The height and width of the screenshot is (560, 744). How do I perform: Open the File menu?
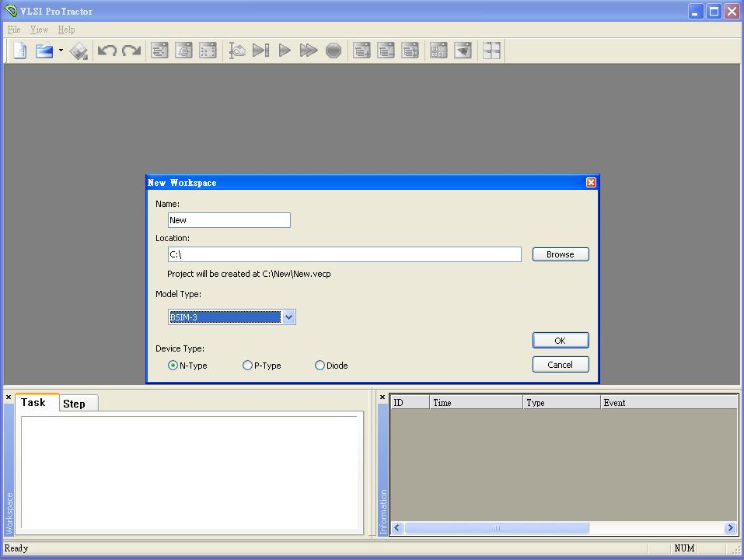(13, 30)
